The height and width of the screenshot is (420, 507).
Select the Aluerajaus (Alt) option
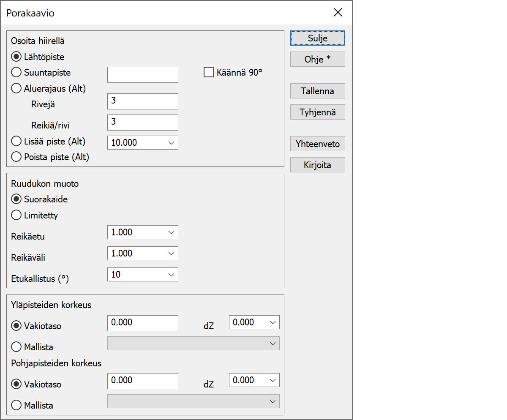16,89
